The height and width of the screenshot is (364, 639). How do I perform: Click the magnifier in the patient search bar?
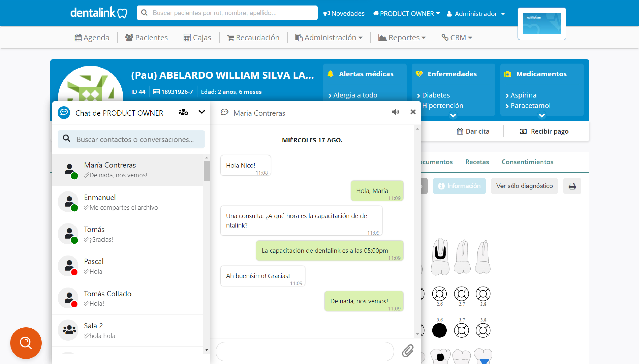pos(144,12)
